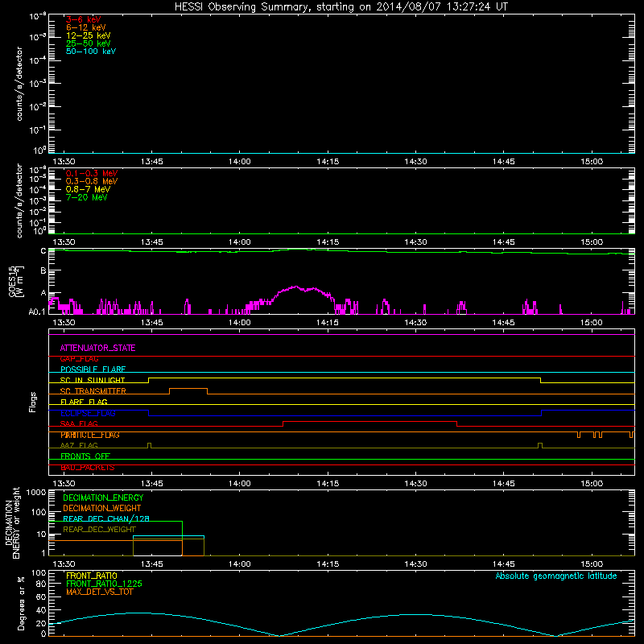The width and height of the screenshot is (644, 644).
Task: Click the GOES15 axis label
Action: 16,281
